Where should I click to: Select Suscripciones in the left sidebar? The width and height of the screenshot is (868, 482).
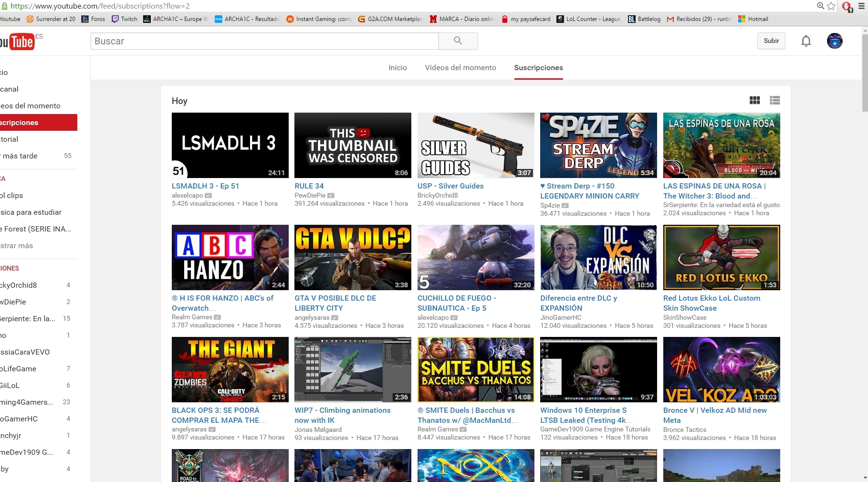click(38, 123)
